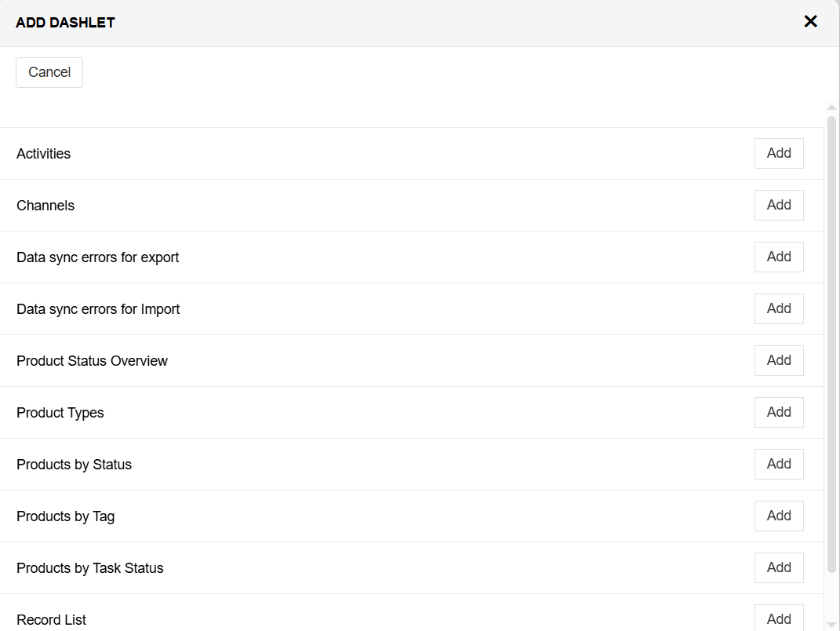Add the Products by Tag dashlet
This screenshot has height=631, width=840.
tap(778, 516)
